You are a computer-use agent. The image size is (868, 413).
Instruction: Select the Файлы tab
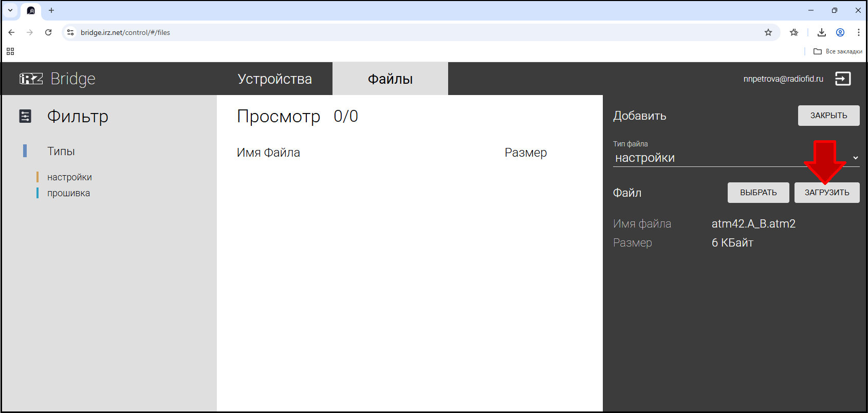pyautogui.click(x=390, y=79)
